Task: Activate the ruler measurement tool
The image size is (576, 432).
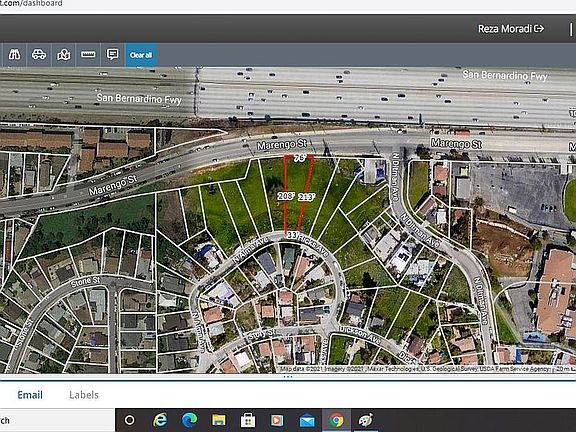Action: tap(88, 55)
